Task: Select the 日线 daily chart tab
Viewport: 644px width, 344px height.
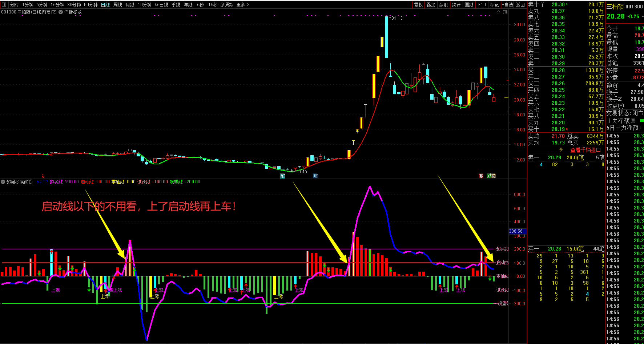Action: 105,5
